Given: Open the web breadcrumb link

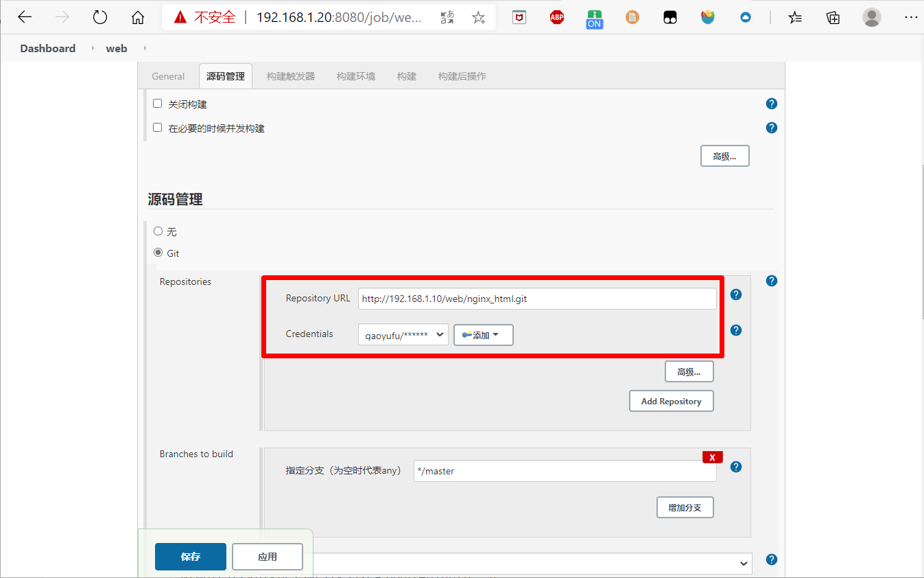Looking at the screenshot, I should [x=117, y=48].
